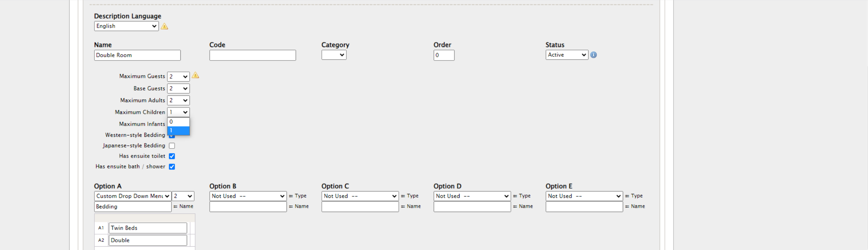Click the Order input field
Viewport: 868px width, 250px height.
[443, 55]
